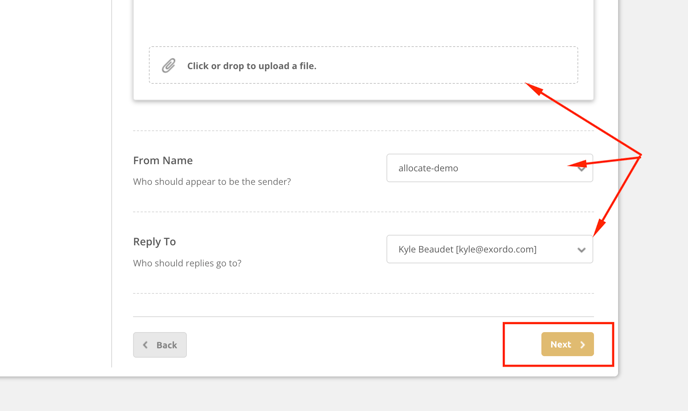Click the Reply To dropdown arrow

click(581, 250)
